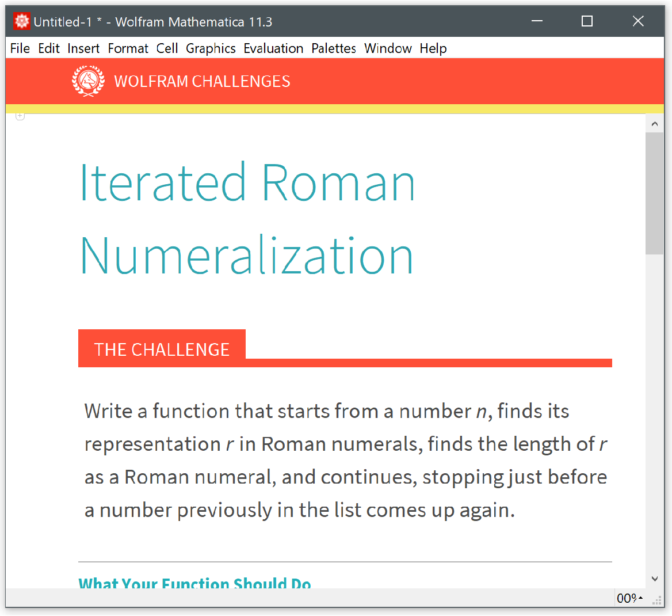Open the Graphics menu
Screen dimensions: 672x616
211,48
